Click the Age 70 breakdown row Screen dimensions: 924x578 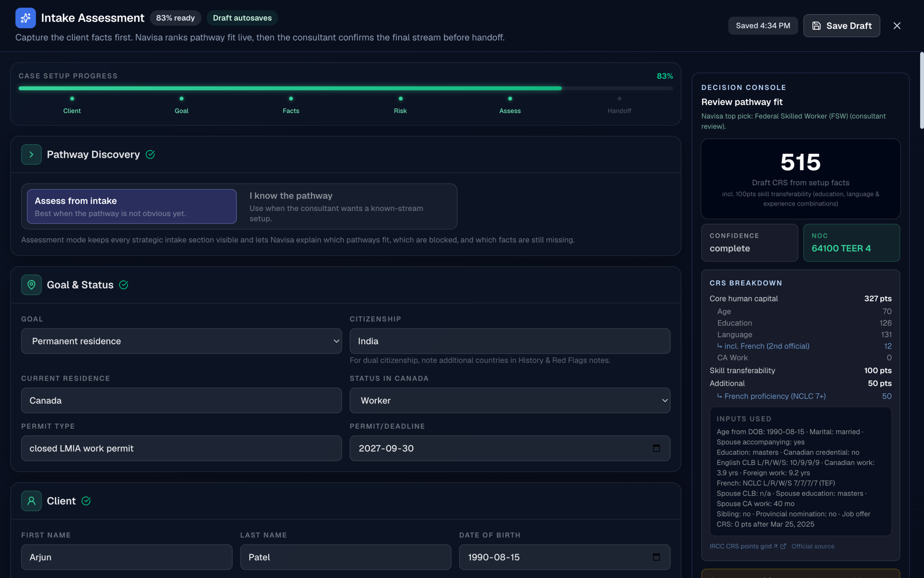click(x=804, y=311)
